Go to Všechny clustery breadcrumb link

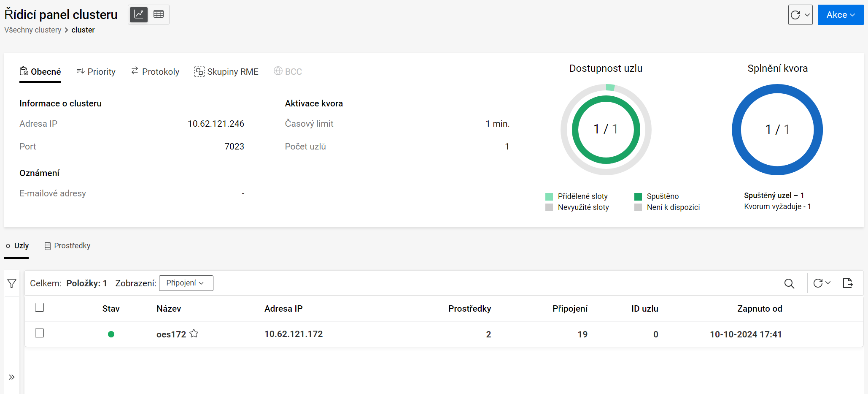click(33, 30)
